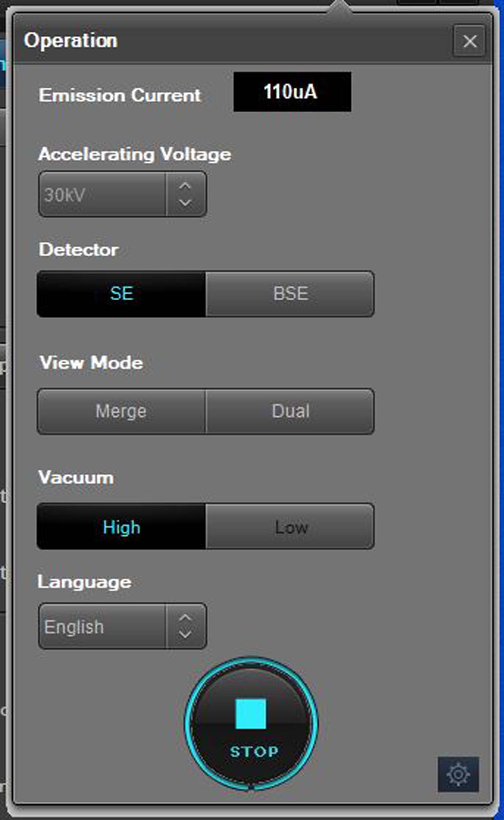
Task: Click the STOP beam button
Action: pyautogui.click(x=251, y=724)
